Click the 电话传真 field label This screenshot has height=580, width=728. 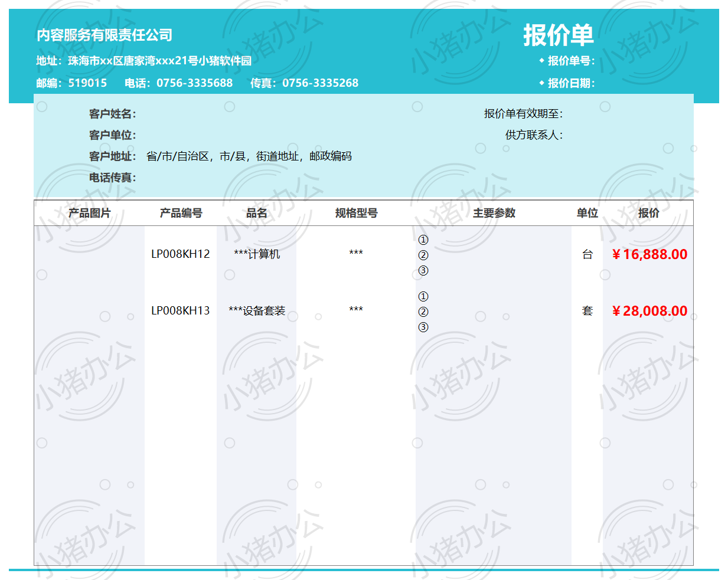(x=112, y=178)
